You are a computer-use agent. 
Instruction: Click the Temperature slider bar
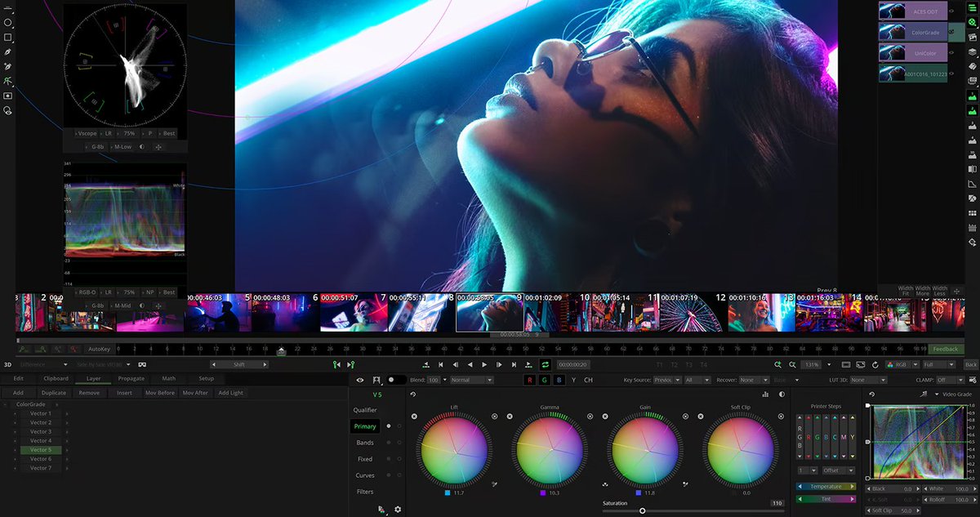coord(826,487)
